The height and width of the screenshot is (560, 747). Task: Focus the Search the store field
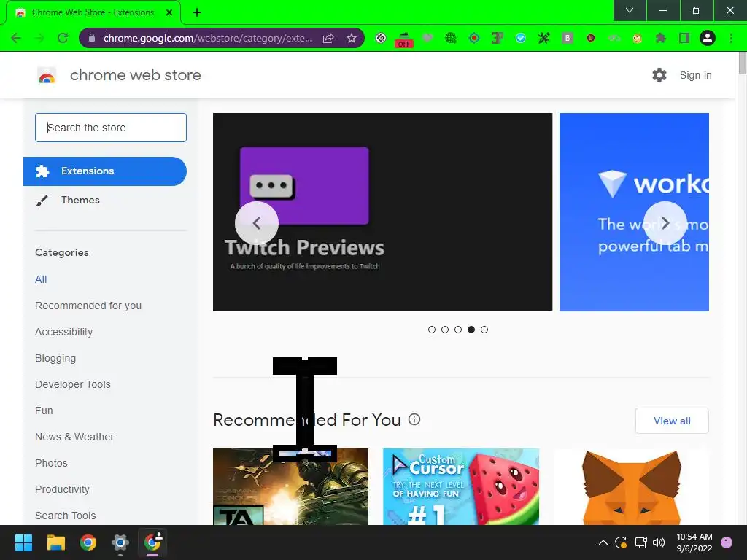click(x=111, y=128)
